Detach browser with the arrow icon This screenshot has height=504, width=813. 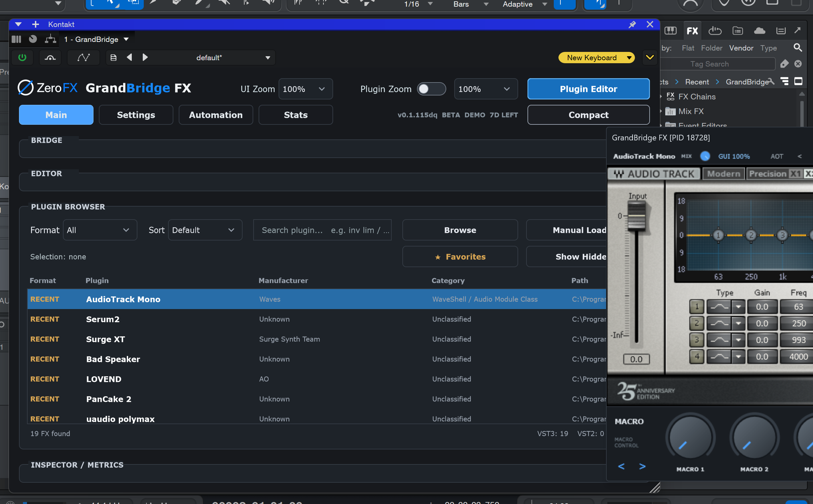coord(797,30)
